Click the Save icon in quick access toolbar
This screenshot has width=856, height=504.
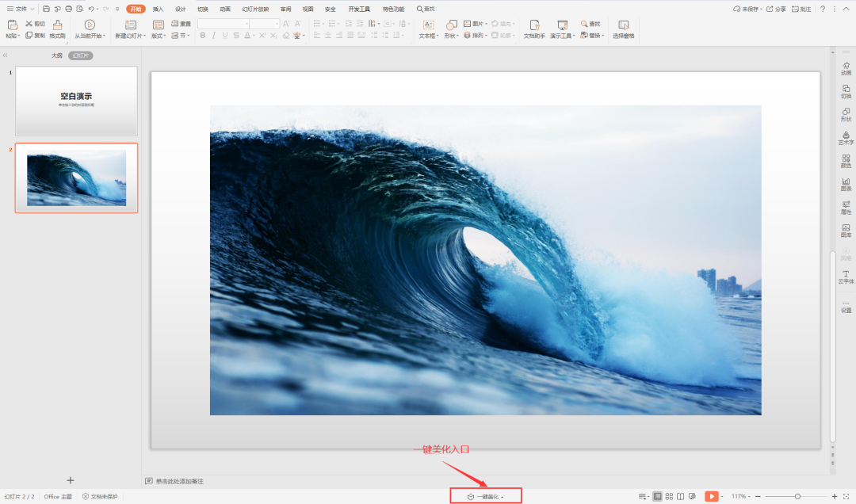(47, 9)
